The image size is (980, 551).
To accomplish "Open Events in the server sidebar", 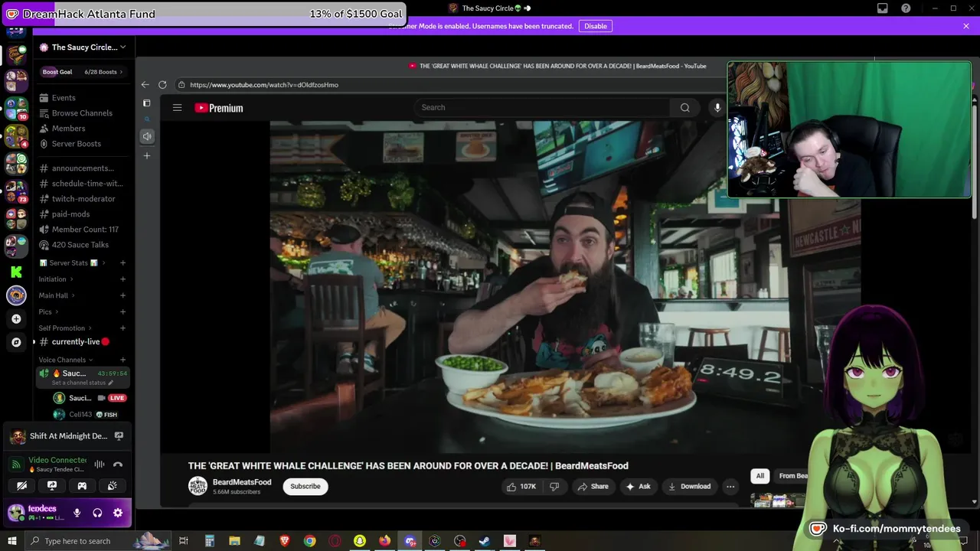I will point(64,98).
